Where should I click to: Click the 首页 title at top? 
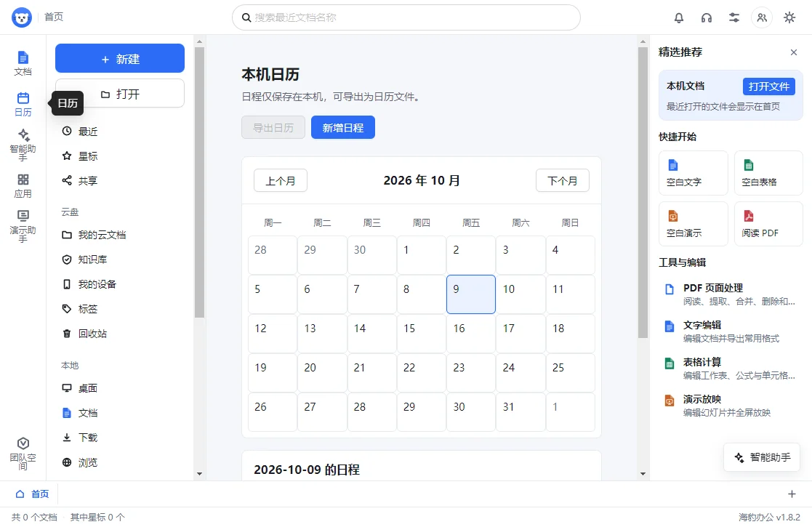pyautogui.click(x=53, y=17)
